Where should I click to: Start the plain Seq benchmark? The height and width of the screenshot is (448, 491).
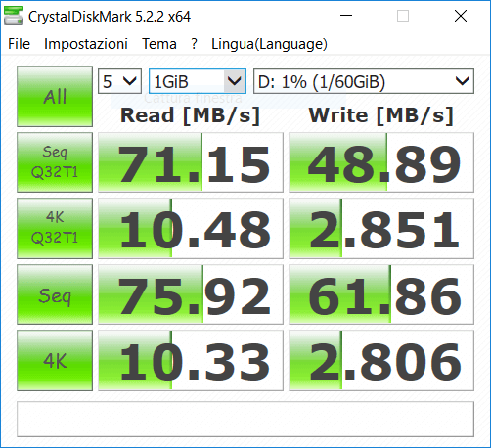click(x=55, y=294)
